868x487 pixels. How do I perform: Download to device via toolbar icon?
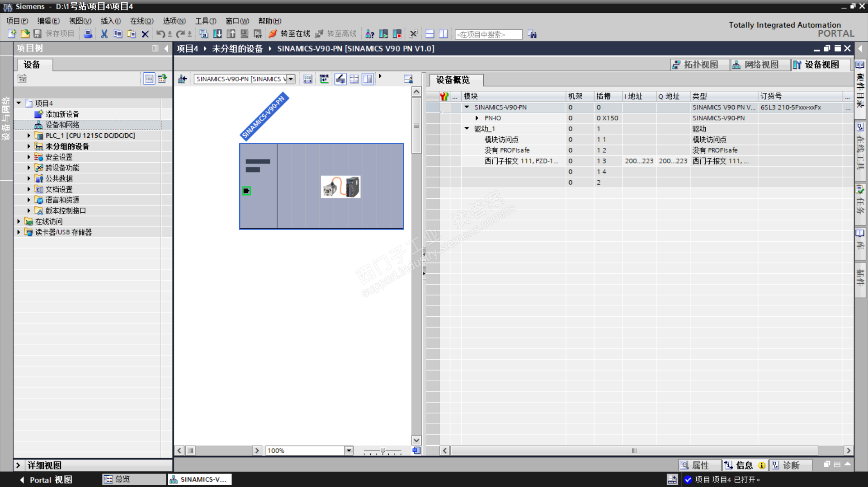tap(217, 34)
